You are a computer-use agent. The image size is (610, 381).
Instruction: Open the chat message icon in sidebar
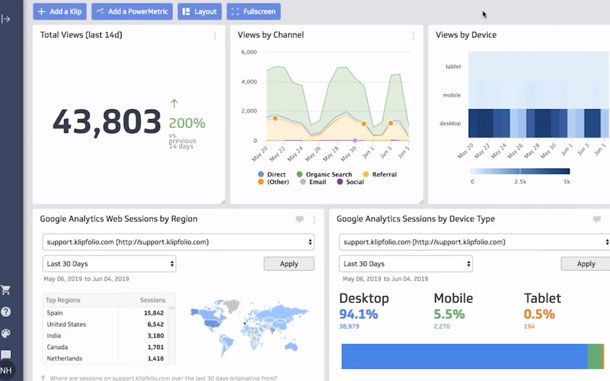click(x=5, y=355)
